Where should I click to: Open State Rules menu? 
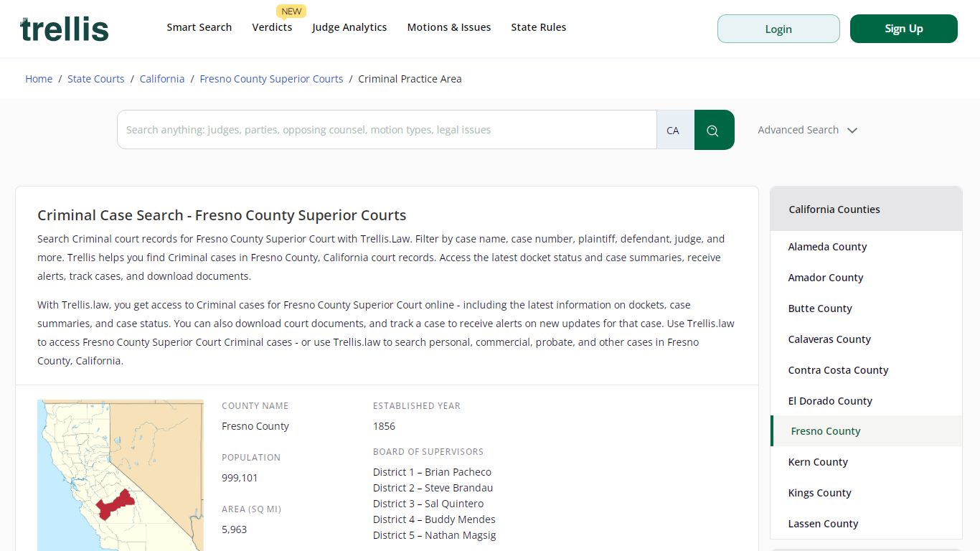(539, 27)
